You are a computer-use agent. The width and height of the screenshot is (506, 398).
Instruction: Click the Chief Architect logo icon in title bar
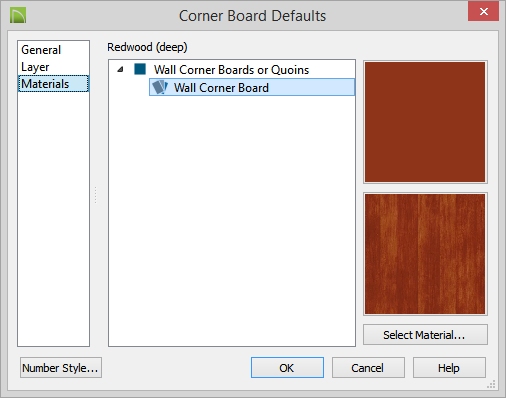point(18,16)
